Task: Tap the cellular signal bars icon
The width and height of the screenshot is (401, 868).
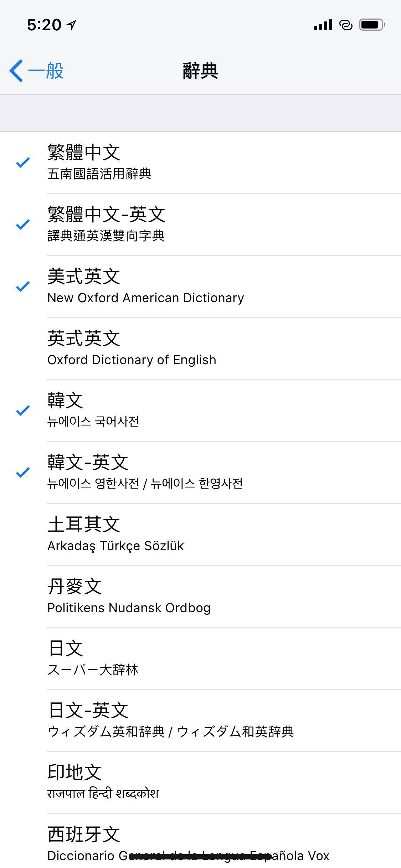Action: coord(323,25)
